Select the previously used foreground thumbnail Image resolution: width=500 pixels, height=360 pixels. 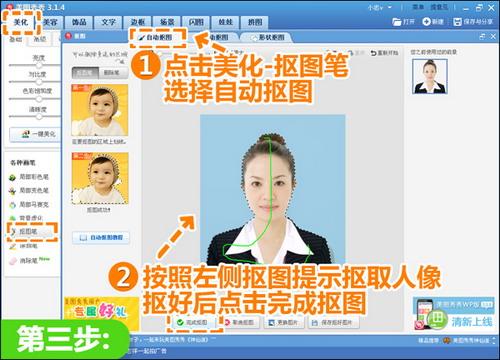[430, 76]
